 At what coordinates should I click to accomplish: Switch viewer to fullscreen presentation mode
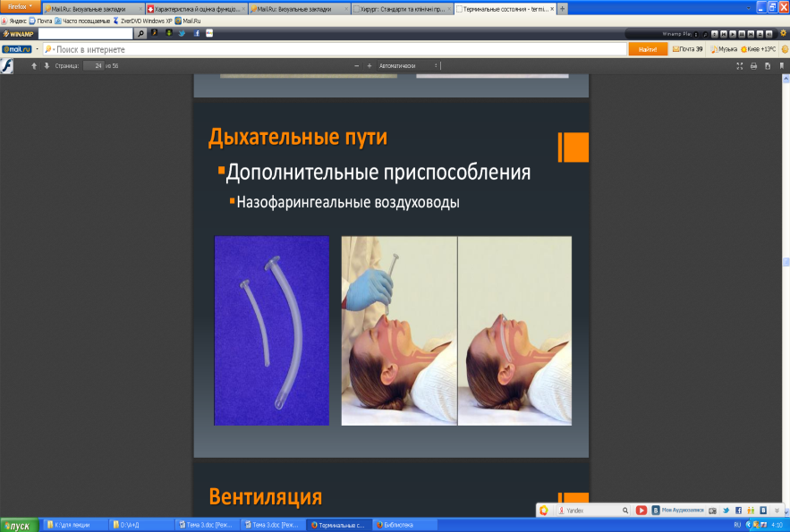(x=740, y=66)
